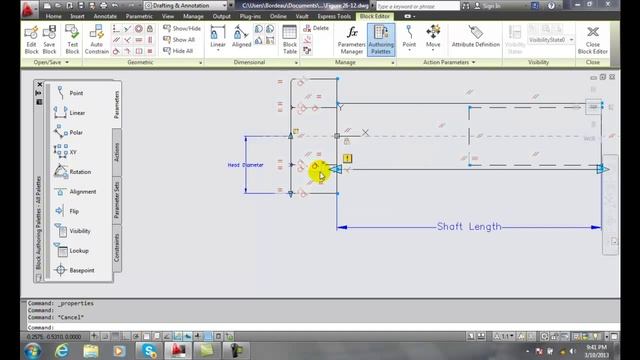Open the Annotate ribbon tab
The image size is (640, 360).
(x=105, y=16)
